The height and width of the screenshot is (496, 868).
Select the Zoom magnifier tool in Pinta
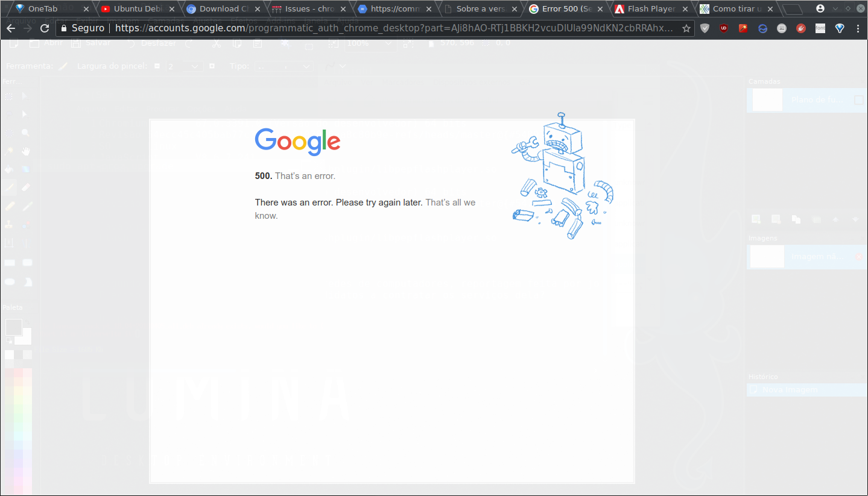pos(27,133)
